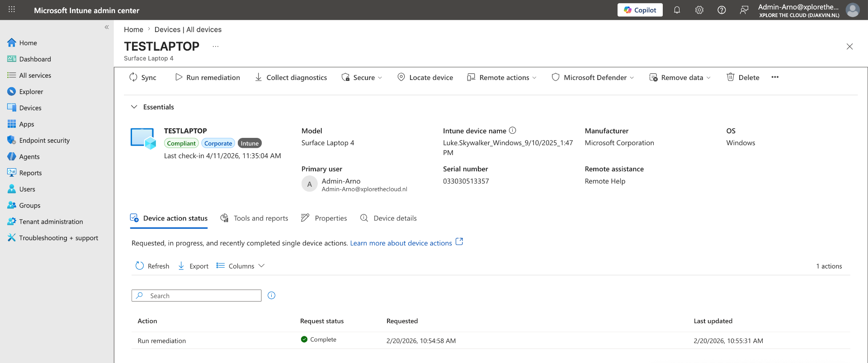Sort by the Requested column header
This screenshot has width=868, height=363.
pos(402,321)
